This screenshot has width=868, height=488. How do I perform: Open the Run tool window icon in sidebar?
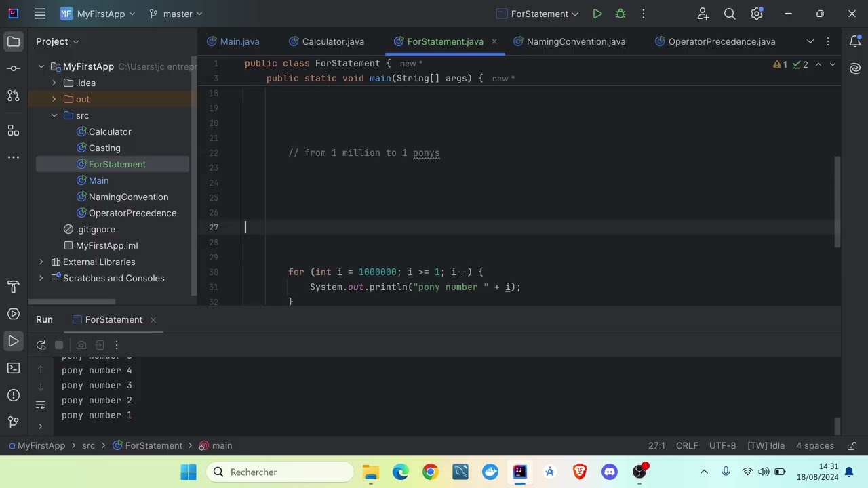coord(14,341)
